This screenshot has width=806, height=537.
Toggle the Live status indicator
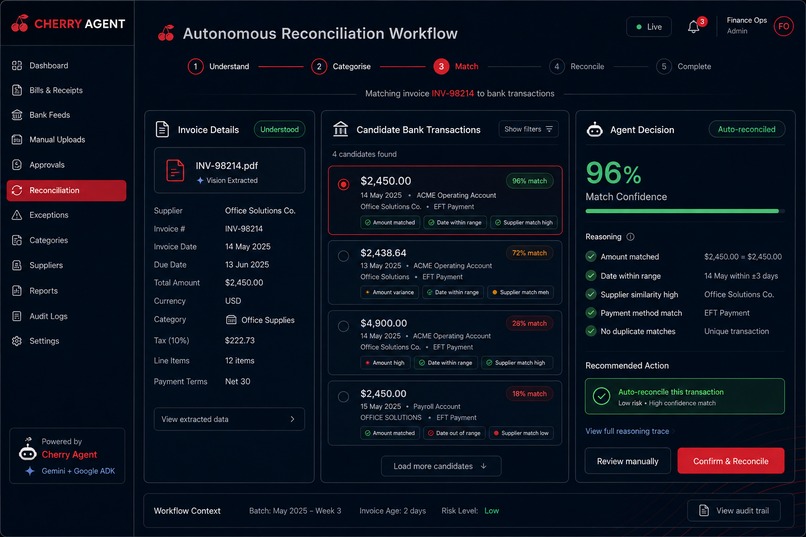point(649,27)
